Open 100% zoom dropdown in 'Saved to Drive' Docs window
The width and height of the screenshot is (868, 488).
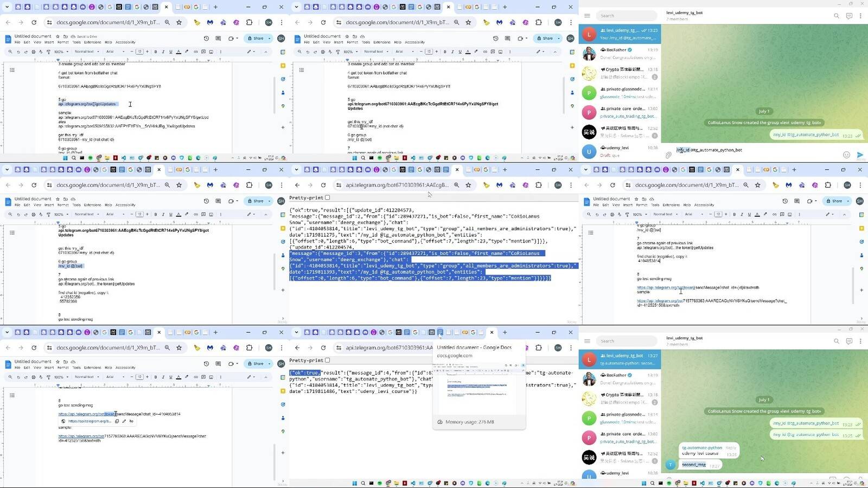point(60,52)
